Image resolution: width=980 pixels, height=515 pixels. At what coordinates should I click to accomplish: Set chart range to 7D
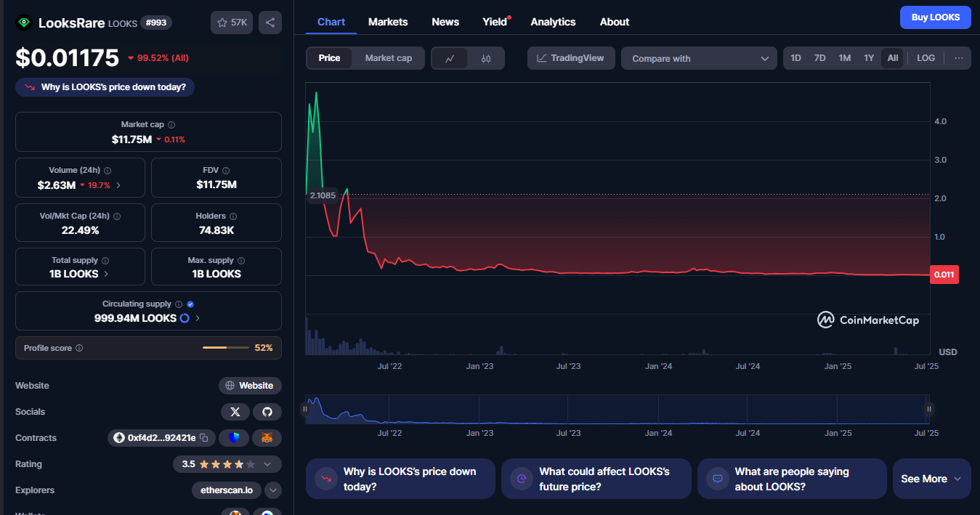(820, 58)
